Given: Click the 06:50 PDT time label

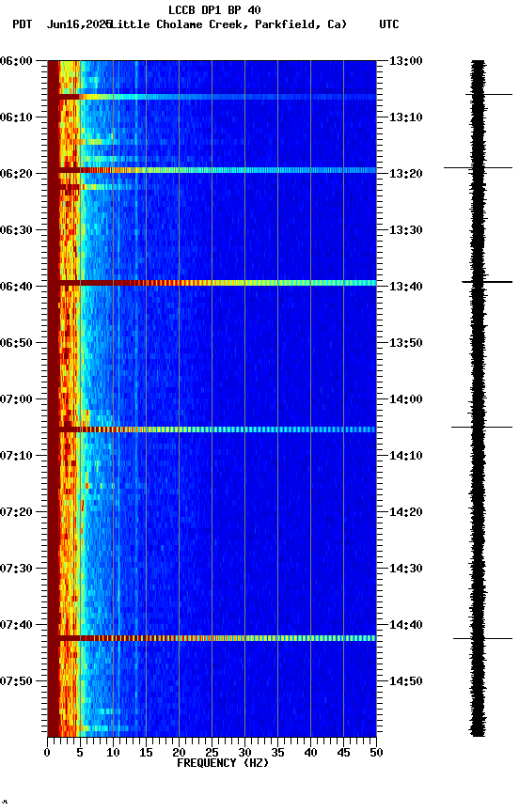Looking at the screenshot, I should pyautogui.click(x=16, y=343).
